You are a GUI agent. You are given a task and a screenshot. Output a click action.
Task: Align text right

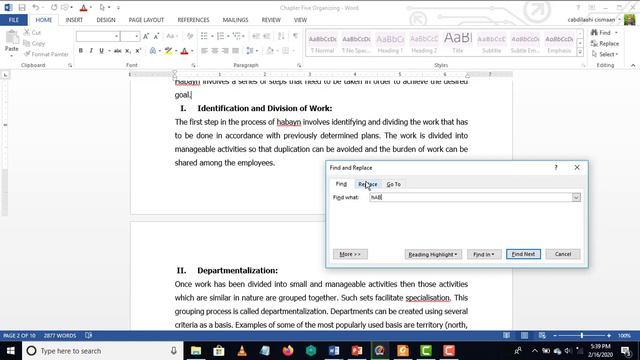[x=225, y=51]
